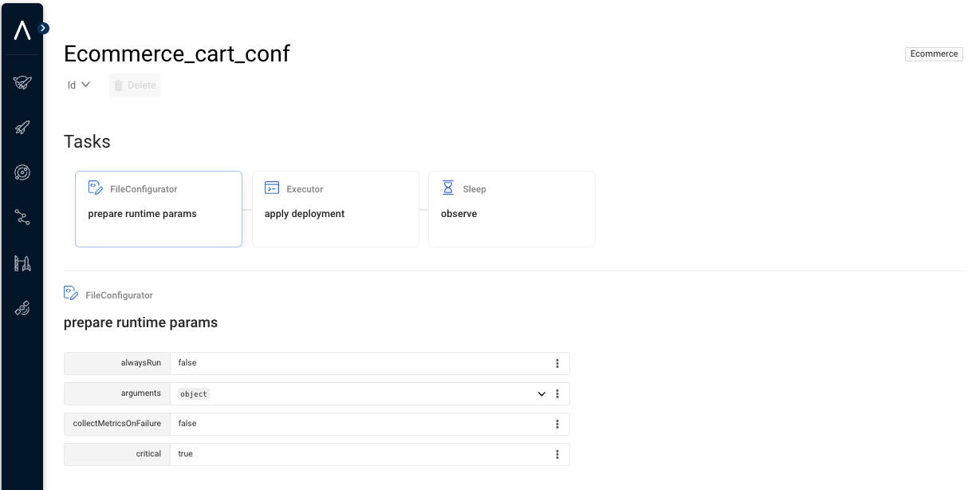Image resolution: width=980 pixels, height=490 pixels.
Task: Expand the sidebar with the arrow button
Action: (x=44, y=28)
